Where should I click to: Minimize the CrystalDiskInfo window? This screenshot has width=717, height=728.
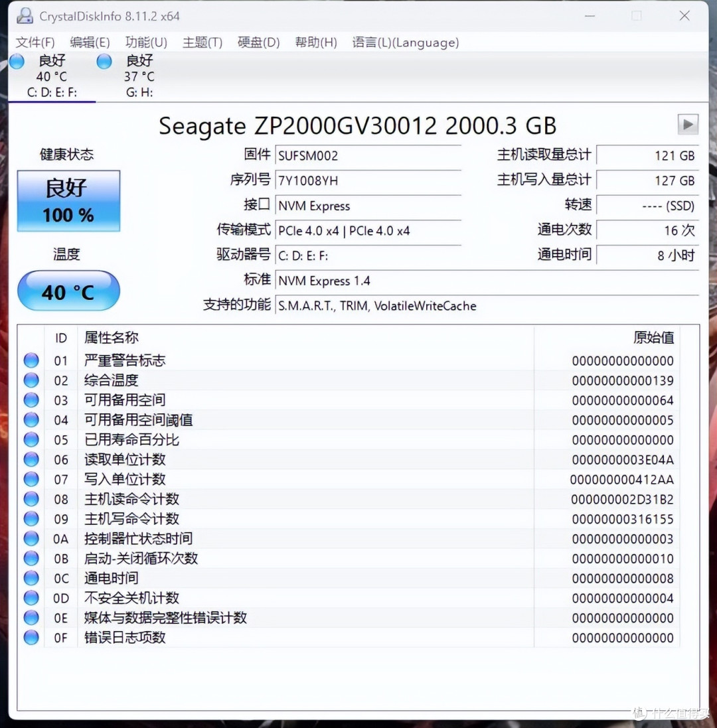[590, 16]
